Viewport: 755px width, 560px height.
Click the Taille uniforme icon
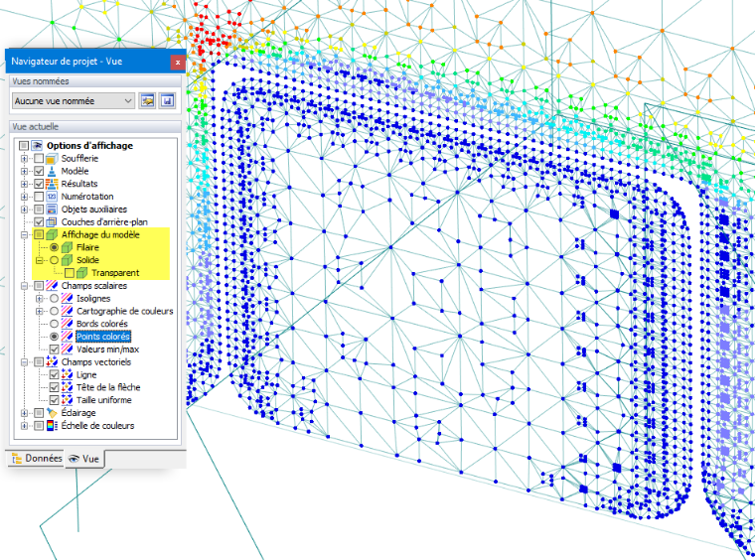[x=67, y=400]
